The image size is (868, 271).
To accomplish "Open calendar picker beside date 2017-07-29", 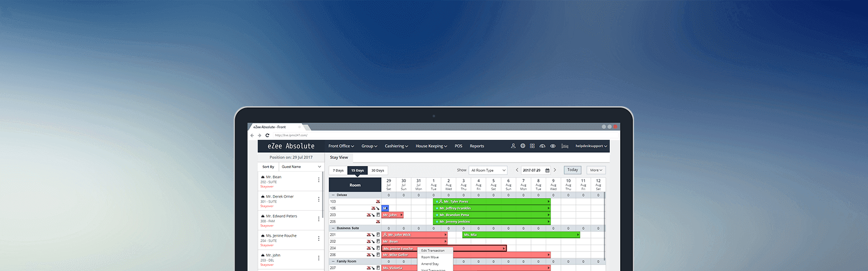I will point(547,170).
